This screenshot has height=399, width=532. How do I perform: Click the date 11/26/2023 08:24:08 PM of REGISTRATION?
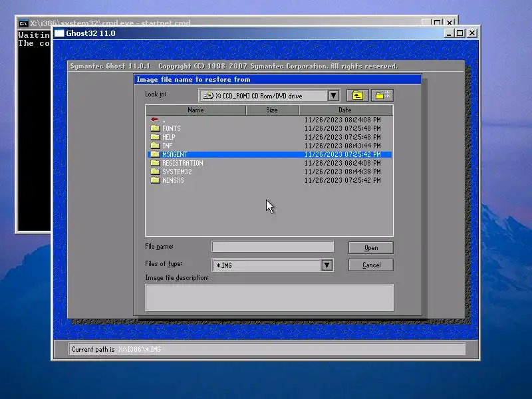(x=342, y=163)
